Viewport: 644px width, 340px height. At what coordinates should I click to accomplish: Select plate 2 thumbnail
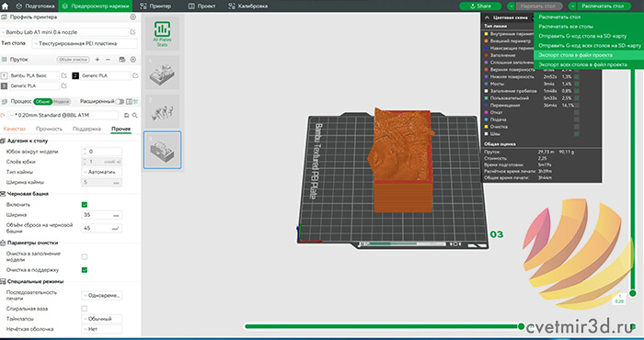(x=162, y=111)
